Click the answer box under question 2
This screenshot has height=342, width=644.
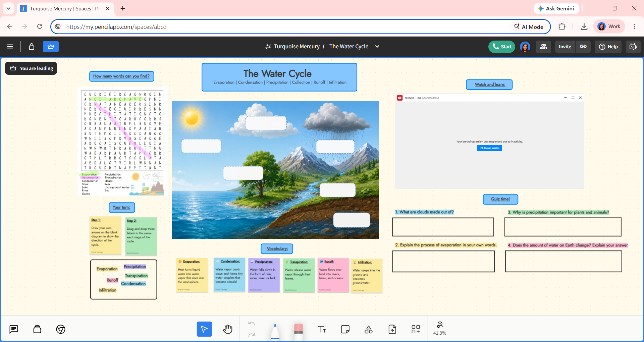(x=443, y=262)
